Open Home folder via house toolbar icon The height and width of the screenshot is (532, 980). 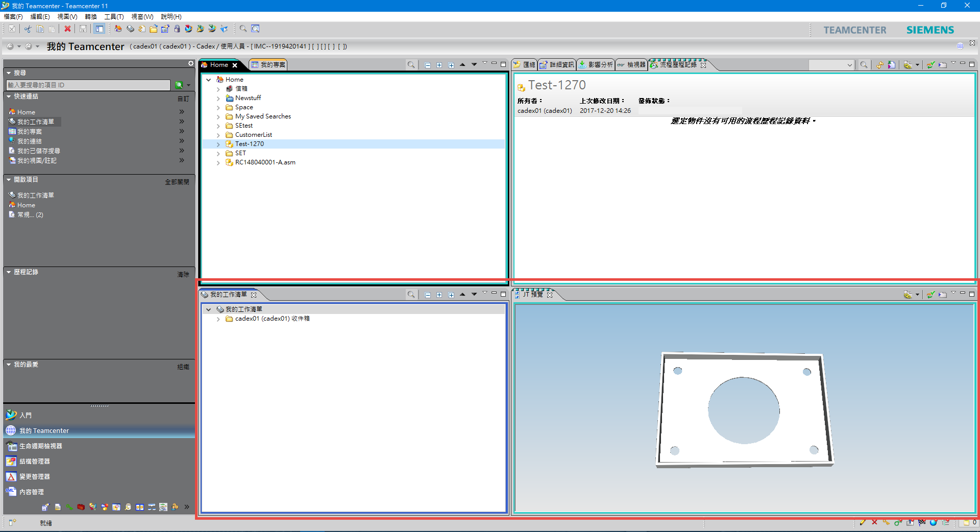point(118,29)
